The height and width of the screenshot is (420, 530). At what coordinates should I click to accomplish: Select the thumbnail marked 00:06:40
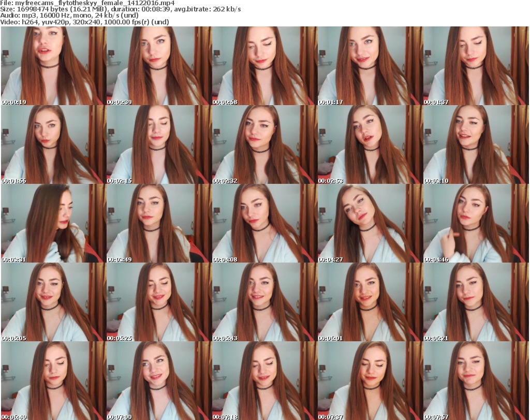click(x=53, y=381)
